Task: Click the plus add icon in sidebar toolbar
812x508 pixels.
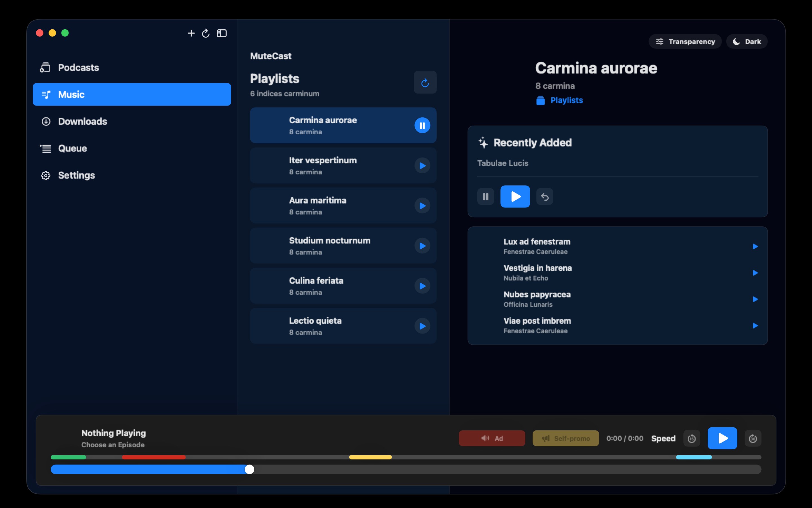Action: click(191, 33)
